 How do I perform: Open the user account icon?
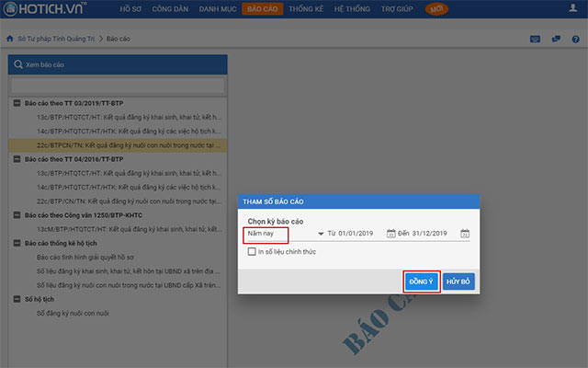(572, 8)
